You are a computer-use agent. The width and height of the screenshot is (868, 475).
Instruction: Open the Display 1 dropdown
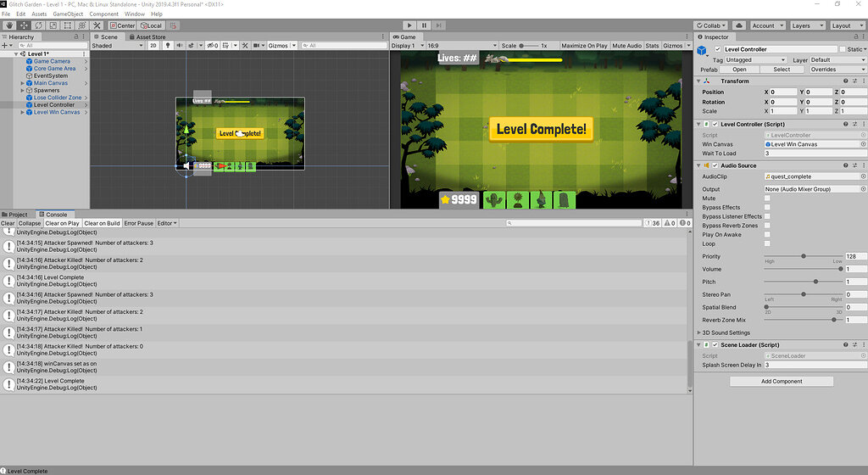click(x=408, y=46)
